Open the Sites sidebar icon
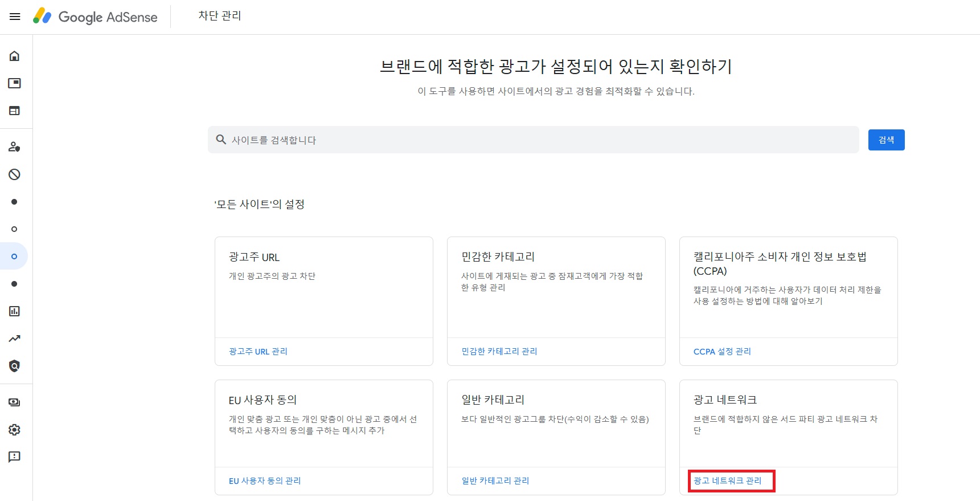Viewport: 980px width, 501px height. tap(14, 111)
